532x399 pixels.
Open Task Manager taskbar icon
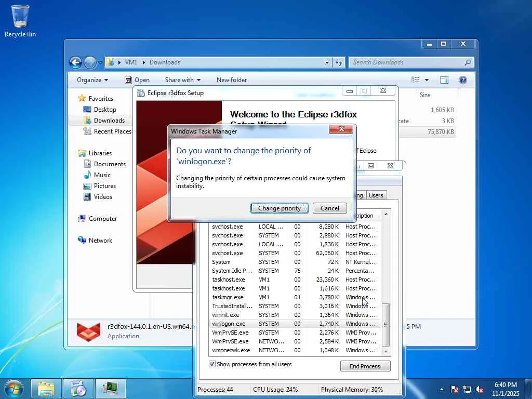pos(111,389)
